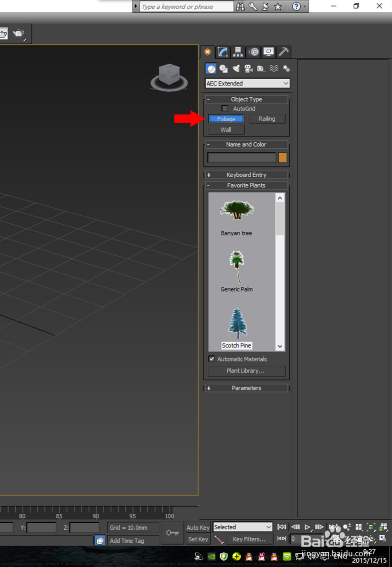Toggle the Auto Key button
Image resolution: width=392 pixels, height=567 pixels.
198,528
